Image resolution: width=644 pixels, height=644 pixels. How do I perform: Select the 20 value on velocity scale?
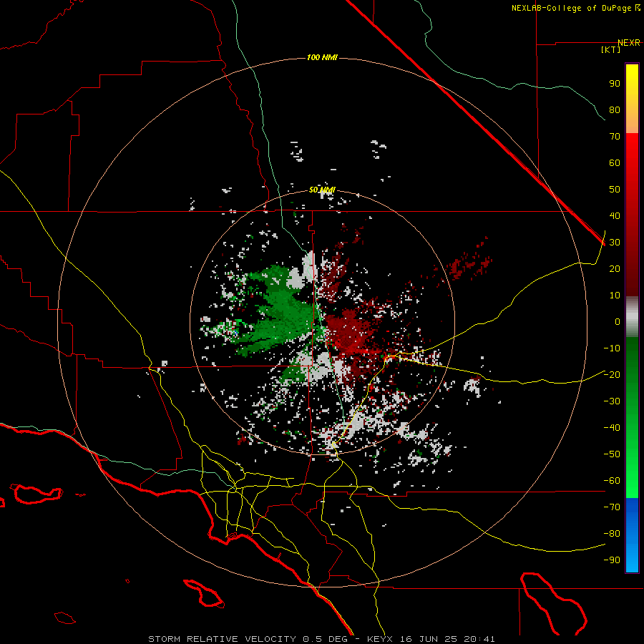click(x=615, y=268)
